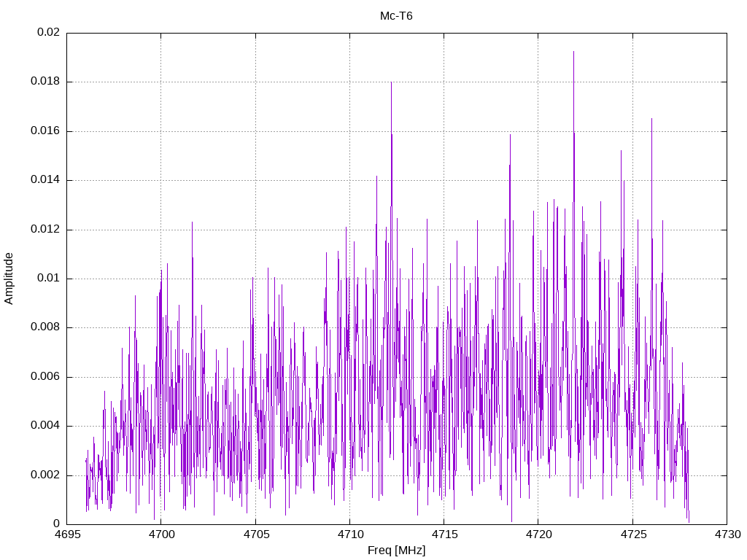Select the 4695 x-axis tick label
This screenshot has width=747, height=560.
tap(66, 534)
